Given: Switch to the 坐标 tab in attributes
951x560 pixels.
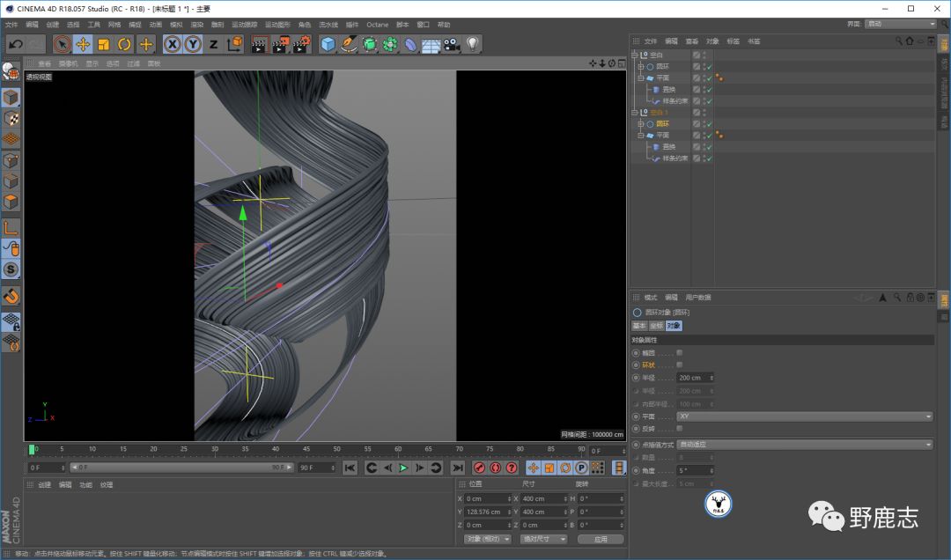Looking at the screenshot, I should click(x=656, y=326).
